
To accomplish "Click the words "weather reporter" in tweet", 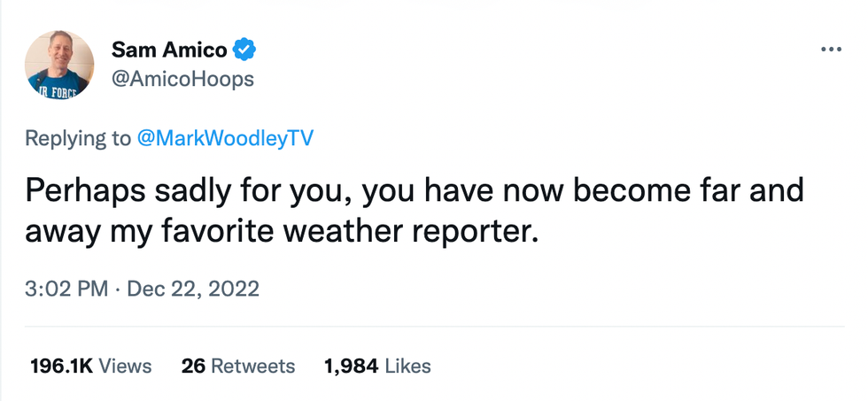I will pos(413,234).
